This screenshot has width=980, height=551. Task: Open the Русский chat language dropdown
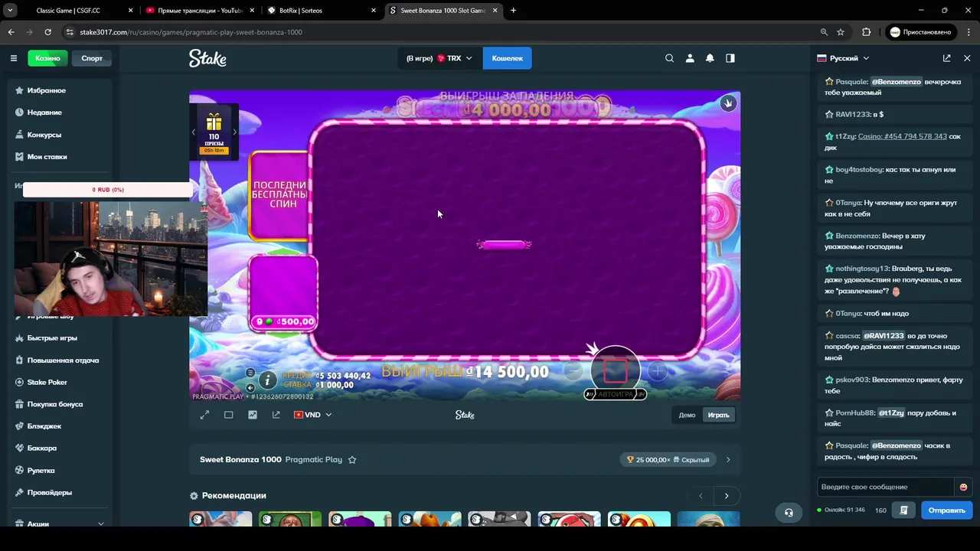(843, 58)
